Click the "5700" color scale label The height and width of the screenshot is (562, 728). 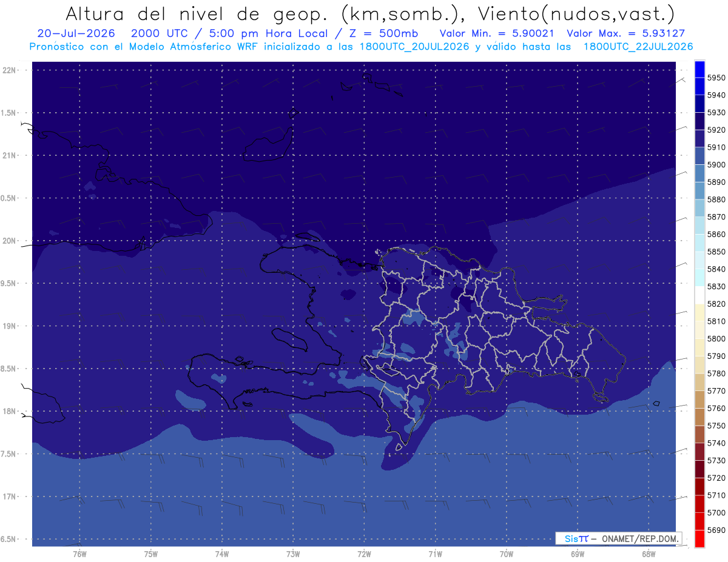(716, 513)
